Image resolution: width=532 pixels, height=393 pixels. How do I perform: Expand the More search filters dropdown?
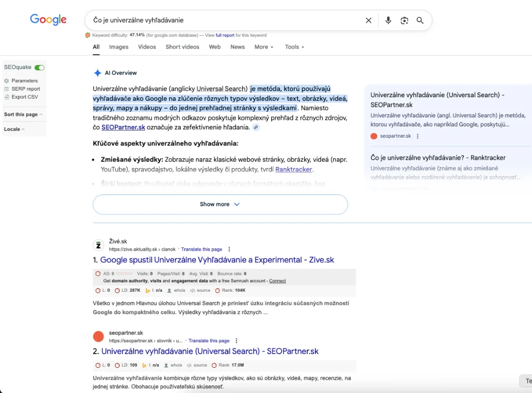(264, 47)
